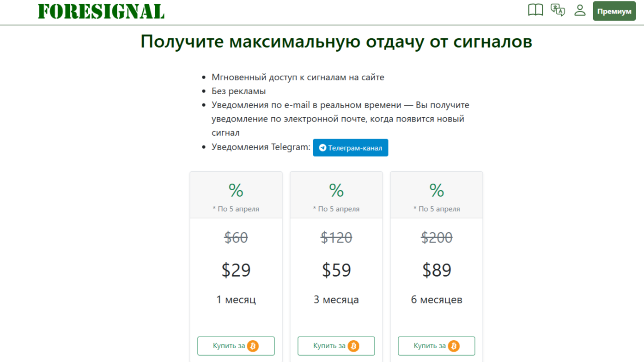Select the $29 price

(x=236, y=270)
